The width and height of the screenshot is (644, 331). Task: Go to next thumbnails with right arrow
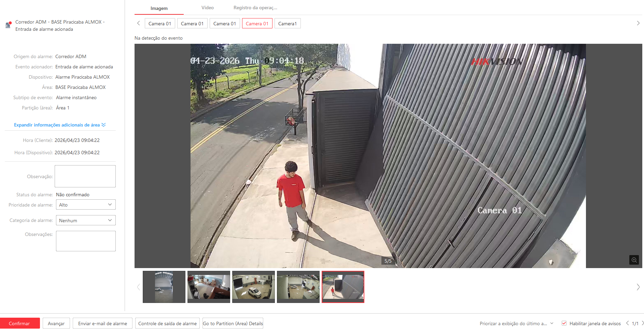coord(638,287)
